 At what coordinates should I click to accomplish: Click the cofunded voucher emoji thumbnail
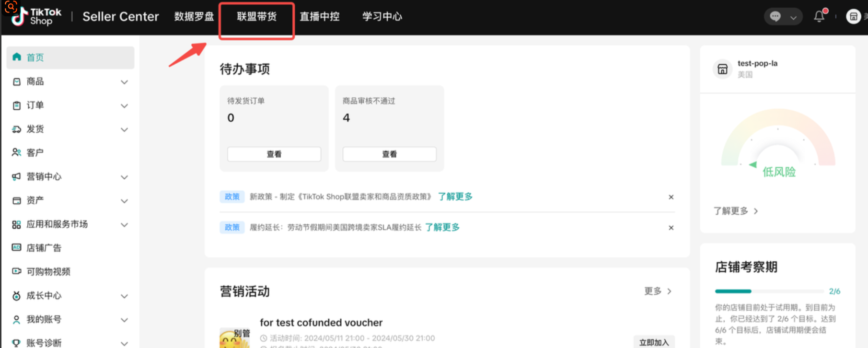235,338
